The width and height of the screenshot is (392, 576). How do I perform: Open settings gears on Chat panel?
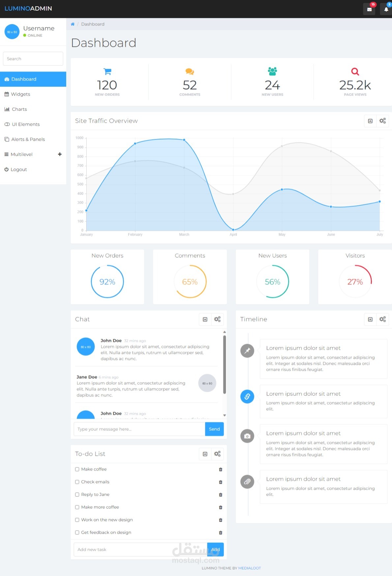click(x=217, y=319)
